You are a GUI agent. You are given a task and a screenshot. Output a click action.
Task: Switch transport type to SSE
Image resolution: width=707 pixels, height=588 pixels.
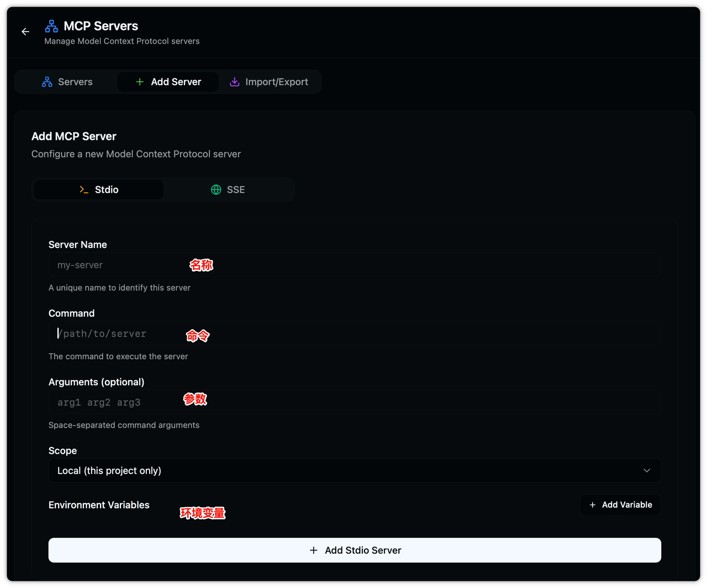coord(229,190)
